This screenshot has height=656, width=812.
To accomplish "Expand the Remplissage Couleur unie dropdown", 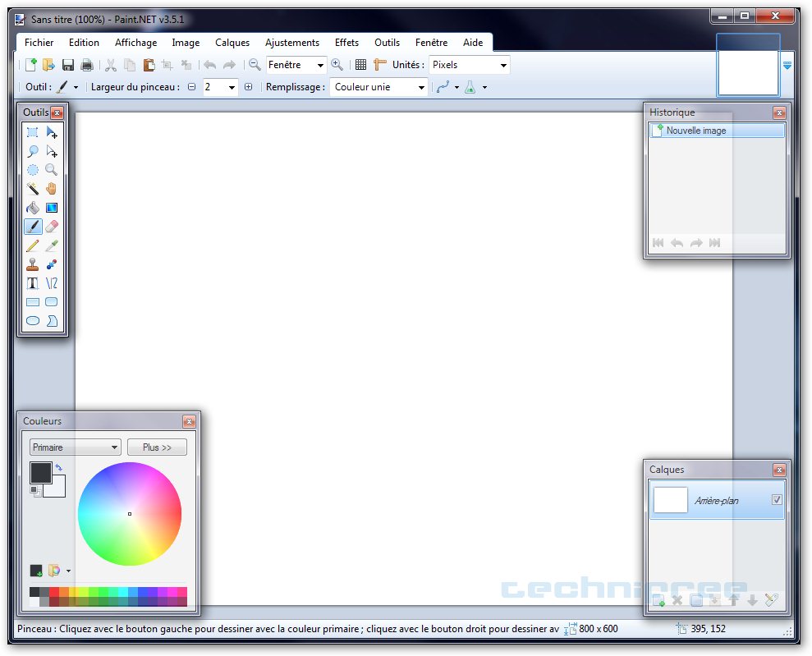I will (378, 87).
